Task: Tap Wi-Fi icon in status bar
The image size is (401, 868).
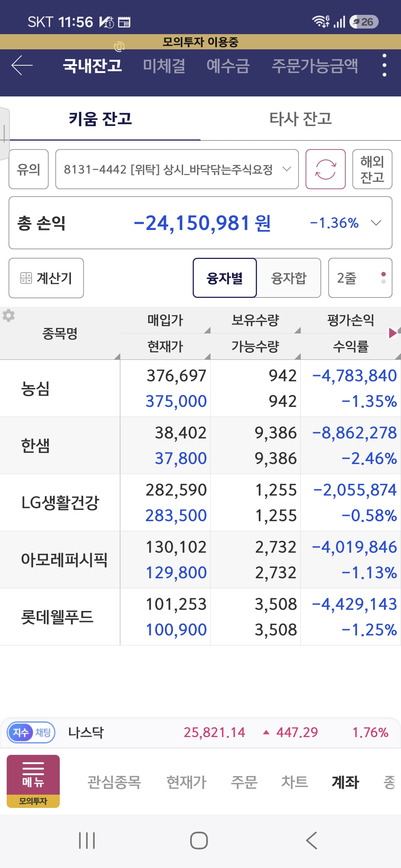Action: point(321,22)
